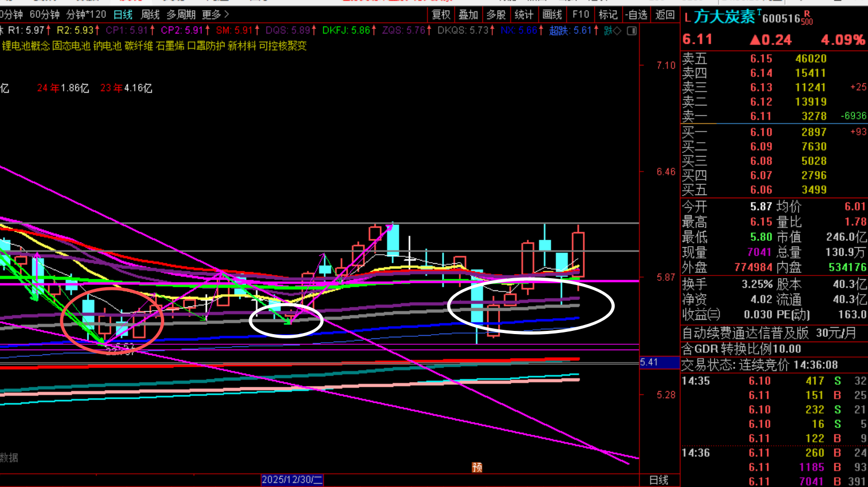Toggle the indicator panel window icon
Viewport: 868px width, 487px height.
(632, 31)
